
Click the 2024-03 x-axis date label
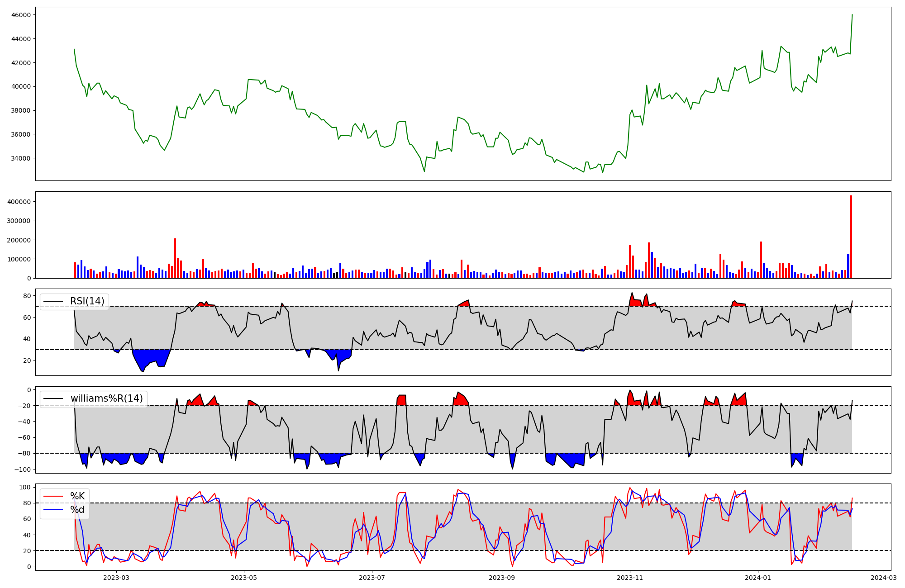(883, 578)
